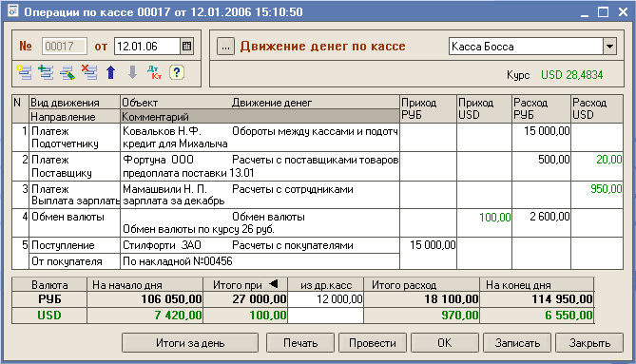Click the Записать button

517,343
